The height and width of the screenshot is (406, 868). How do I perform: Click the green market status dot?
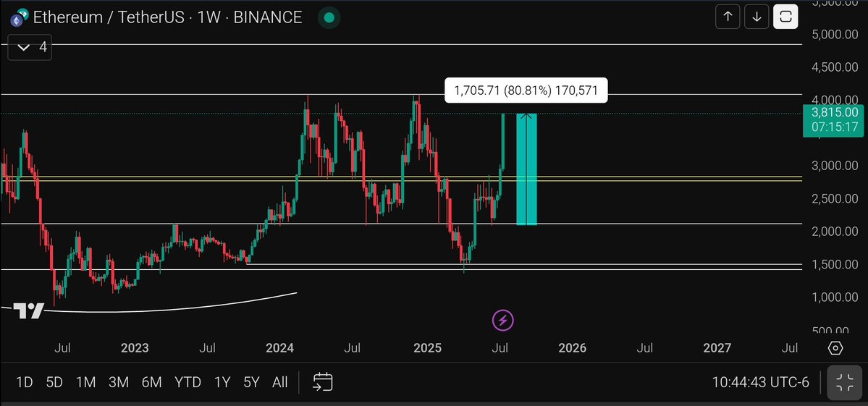click(329, 17)
